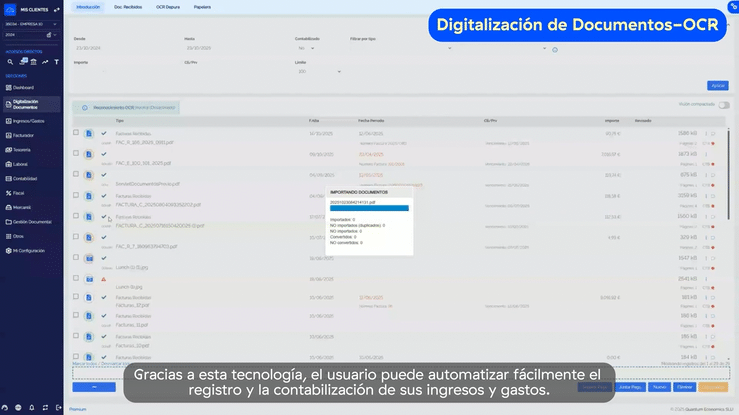The height and width of the screenshot is (415, 739).
Task: Open the Límite 100 dropdown
Action: point(319,72)
